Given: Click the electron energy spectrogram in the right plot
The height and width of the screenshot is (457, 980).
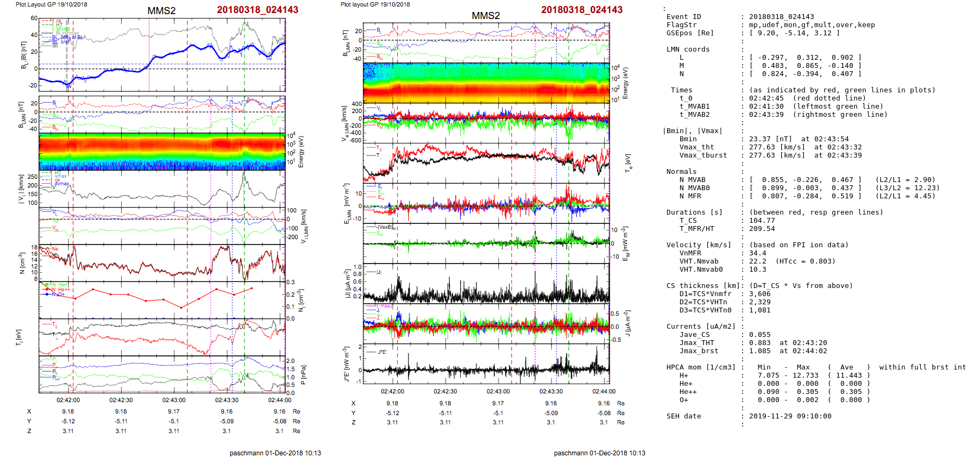Looking at the screenshot, I should (486, 83).
